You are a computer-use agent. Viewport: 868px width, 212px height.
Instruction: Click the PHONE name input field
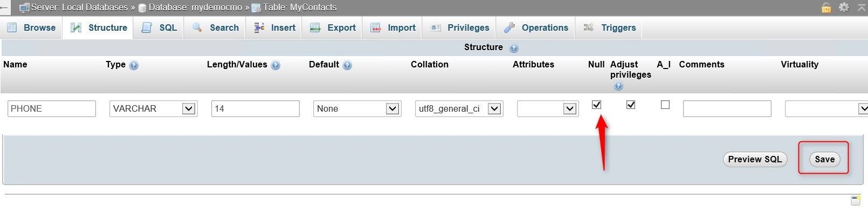52,108
